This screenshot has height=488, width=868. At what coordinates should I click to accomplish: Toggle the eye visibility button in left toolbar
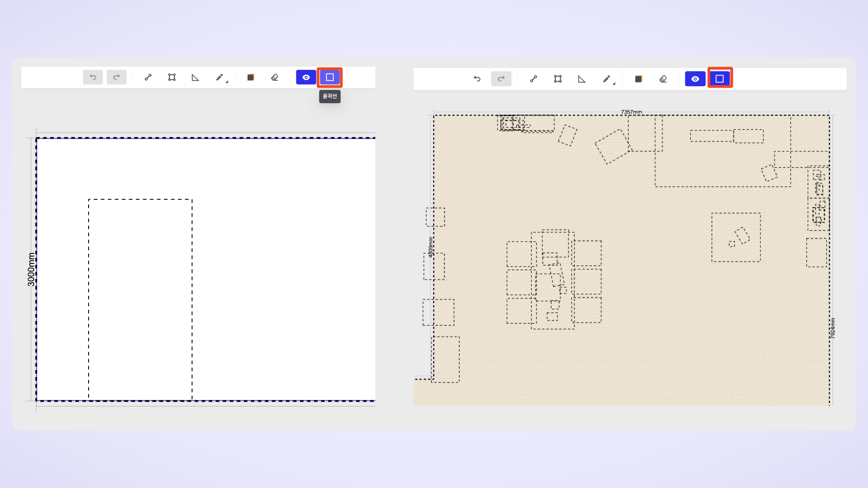pyautogui.click(x=306, y=78)
